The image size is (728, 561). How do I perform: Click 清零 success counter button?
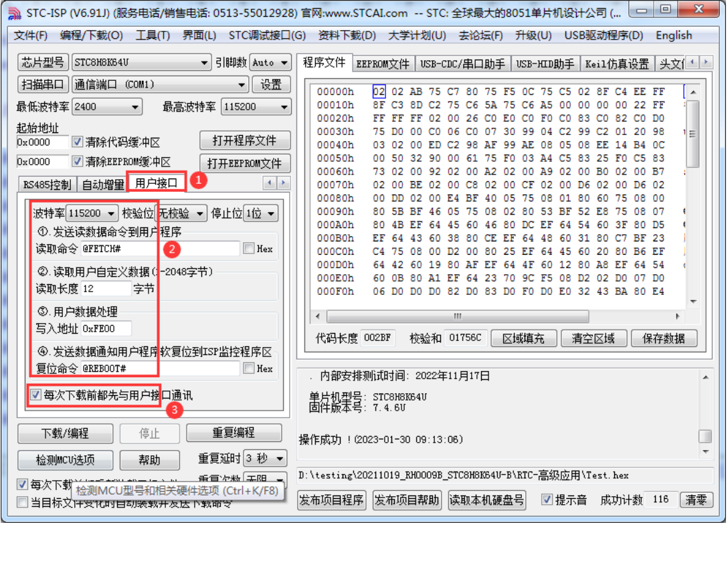pos(695,499)
